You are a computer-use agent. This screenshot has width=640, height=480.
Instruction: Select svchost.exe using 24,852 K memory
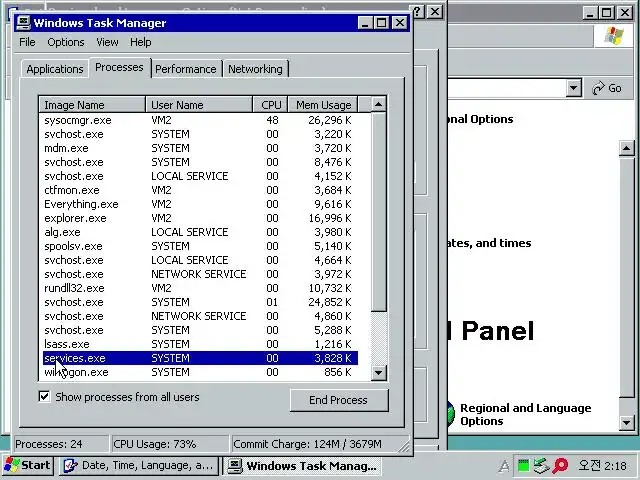tap(200, 302)
